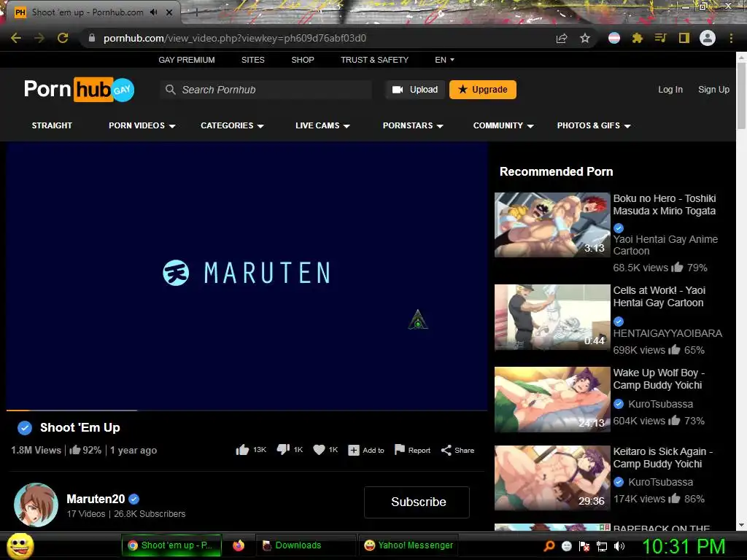
Task: Click the HENTAIGAYYAOIBARA uploader name
Action: point(667,333)
